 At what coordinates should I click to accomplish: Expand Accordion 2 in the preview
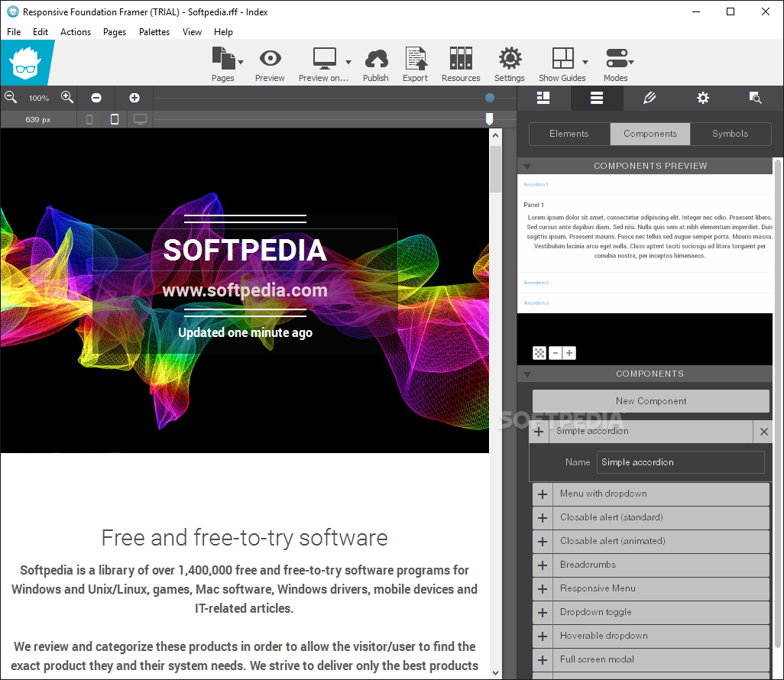point(536,283)
